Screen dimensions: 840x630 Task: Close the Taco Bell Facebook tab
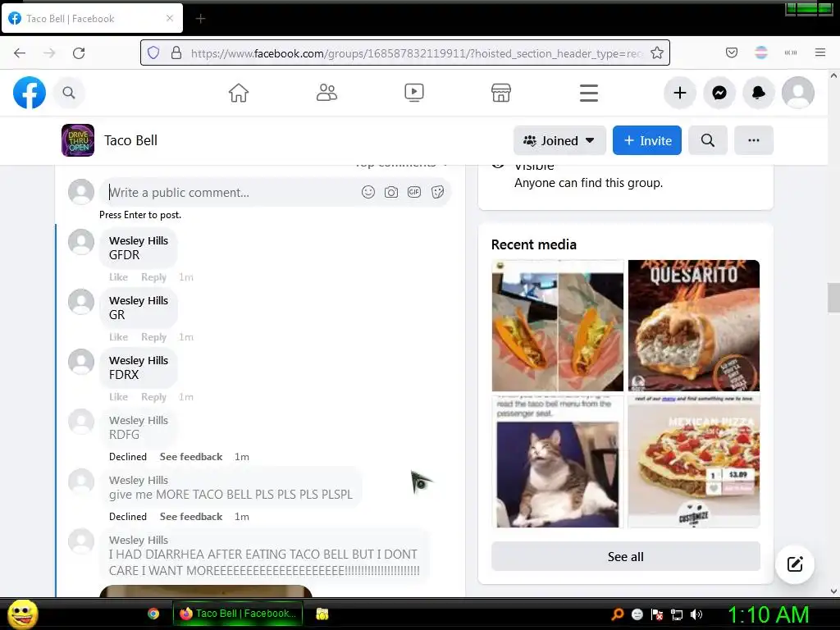coord(169,19)
